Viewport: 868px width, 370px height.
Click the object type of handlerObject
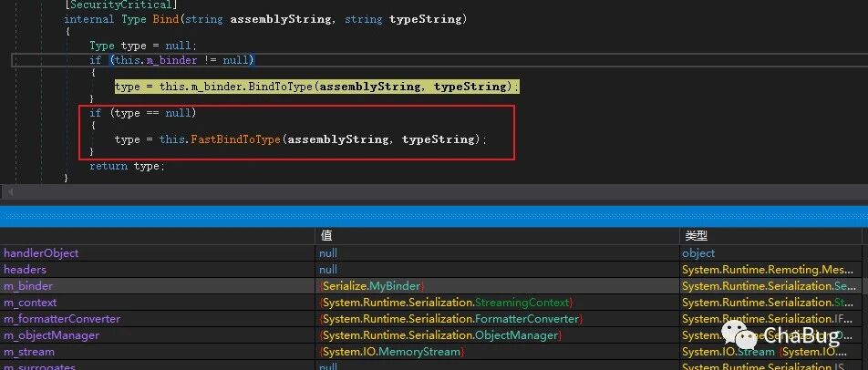pos(698,253)
